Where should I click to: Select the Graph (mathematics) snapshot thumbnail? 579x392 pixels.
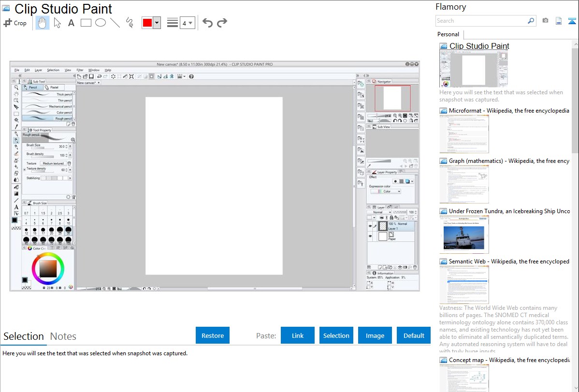coord(464,184)
